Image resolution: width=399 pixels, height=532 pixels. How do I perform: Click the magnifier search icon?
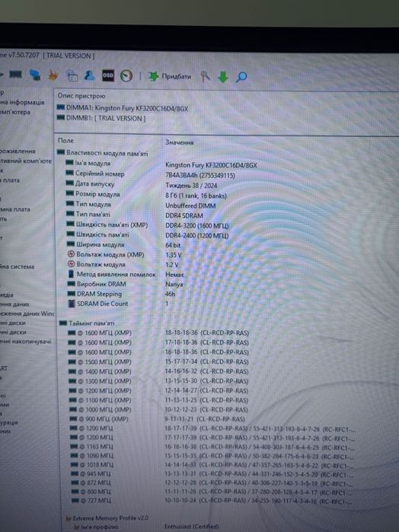point(241,77)
